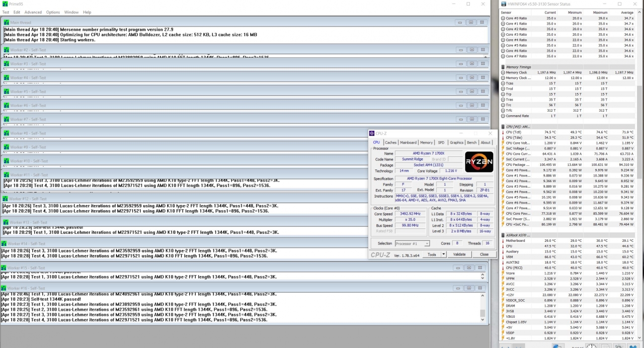Click the HWiNFO sensor list vertical scrollbar

[x=639, y=176]
